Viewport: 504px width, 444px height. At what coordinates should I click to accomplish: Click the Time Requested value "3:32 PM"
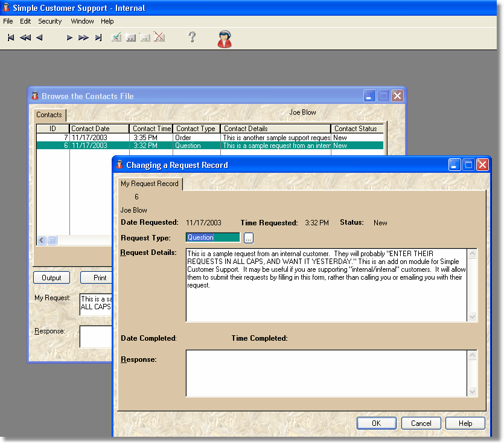tap(317, 223)
